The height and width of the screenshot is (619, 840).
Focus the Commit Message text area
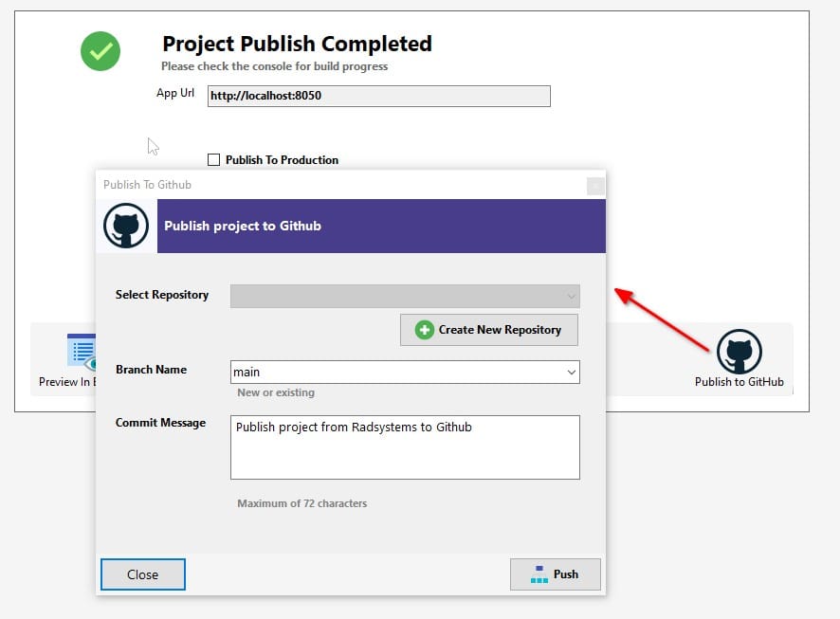tap(405, 447)
